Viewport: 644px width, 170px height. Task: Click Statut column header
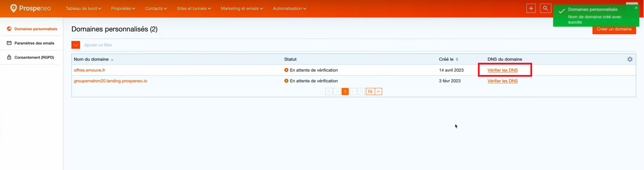290,59
